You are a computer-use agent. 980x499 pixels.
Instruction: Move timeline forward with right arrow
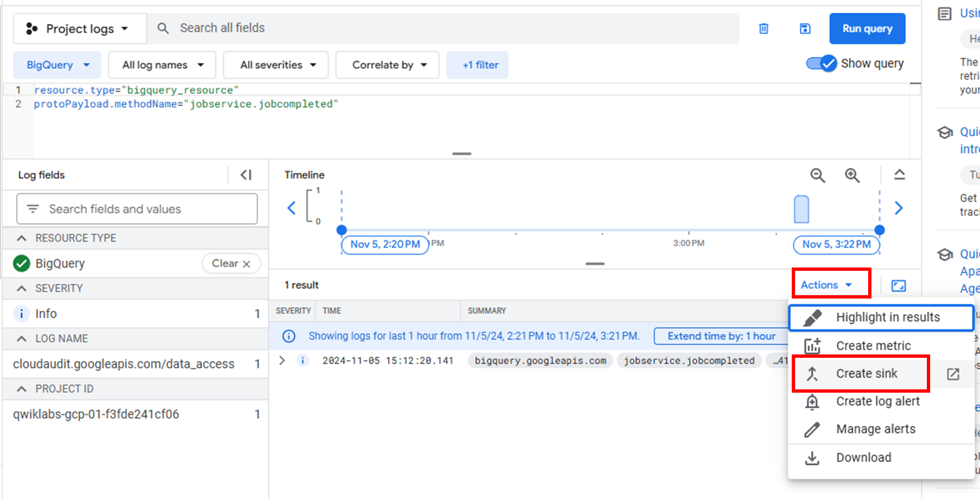[899, 208]
